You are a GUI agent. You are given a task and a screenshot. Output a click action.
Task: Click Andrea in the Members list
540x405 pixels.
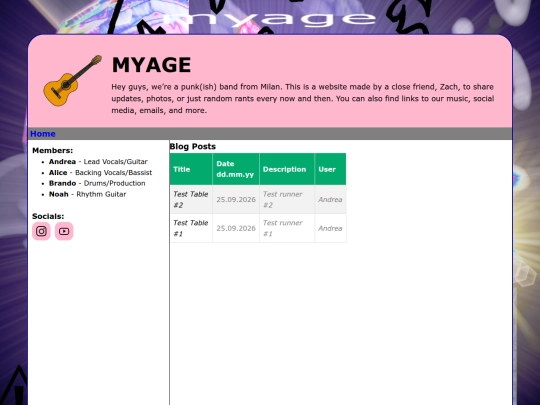point(62,162)
